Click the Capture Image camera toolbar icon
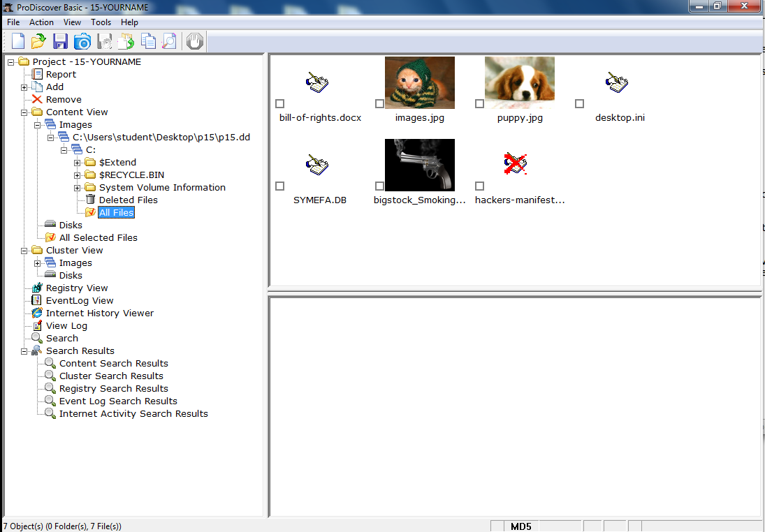765x532 pixels. pos(82,41)
